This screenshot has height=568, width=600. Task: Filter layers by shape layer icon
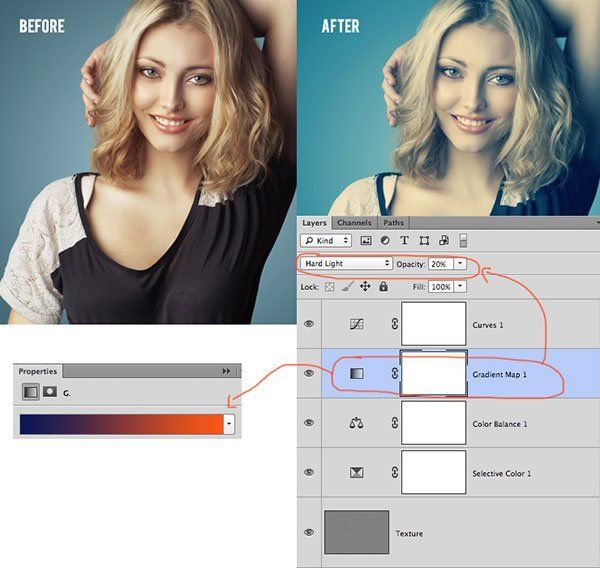click(424, 240)
